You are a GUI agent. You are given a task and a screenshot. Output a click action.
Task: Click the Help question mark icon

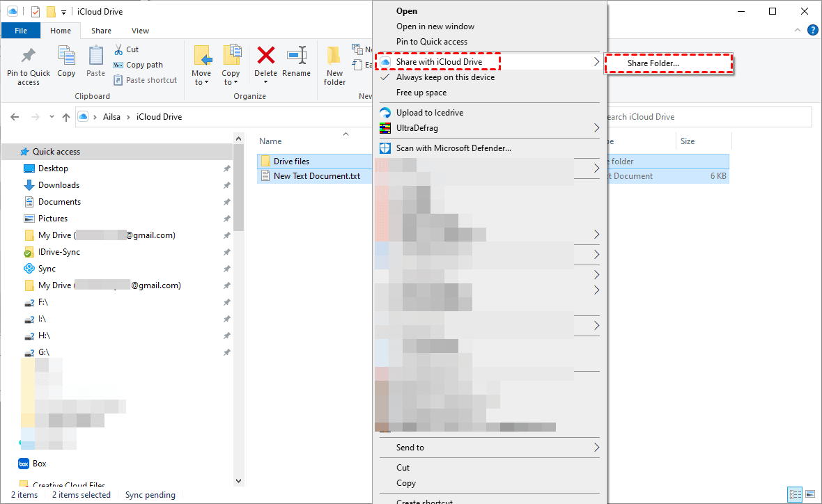(812, 31)
